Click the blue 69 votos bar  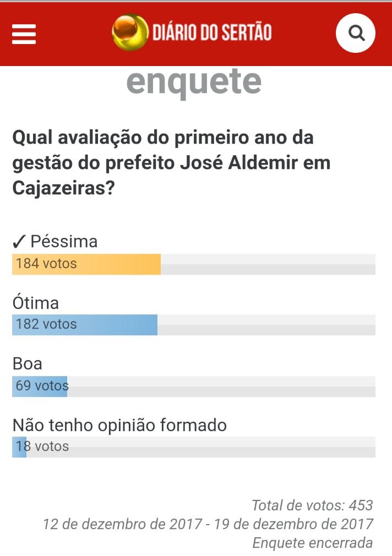point(40,386)
